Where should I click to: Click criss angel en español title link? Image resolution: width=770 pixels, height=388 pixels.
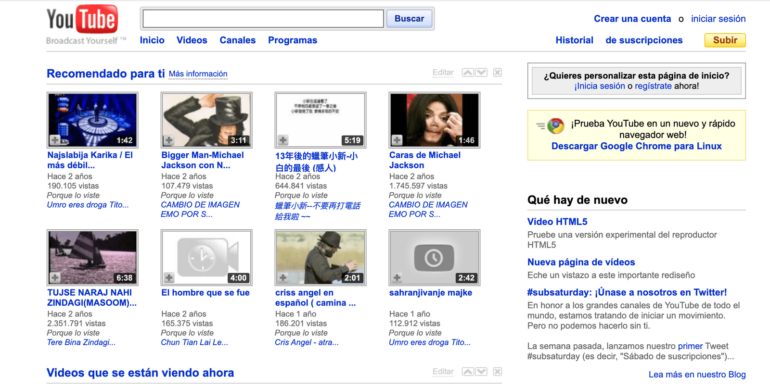(315, 298)
